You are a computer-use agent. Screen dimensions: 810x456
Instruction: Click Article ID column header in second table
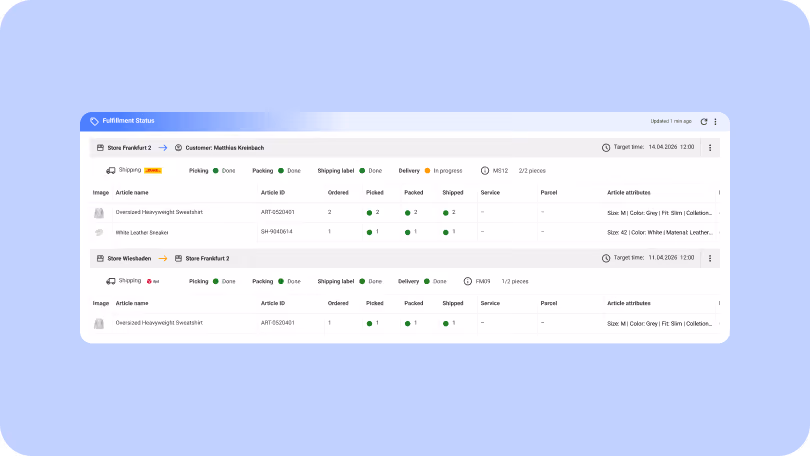point(273,303)
